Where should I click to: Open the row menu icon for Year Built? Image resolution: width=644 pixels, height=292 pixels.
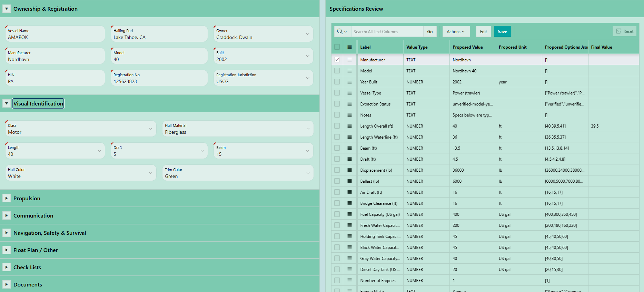tap(349, 82)
